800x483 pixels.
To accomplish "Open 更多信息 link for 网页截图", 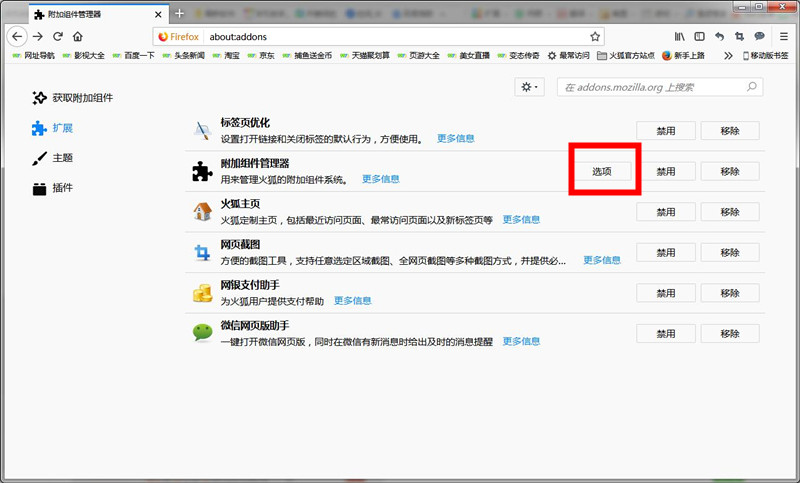I will click(602, 260).
